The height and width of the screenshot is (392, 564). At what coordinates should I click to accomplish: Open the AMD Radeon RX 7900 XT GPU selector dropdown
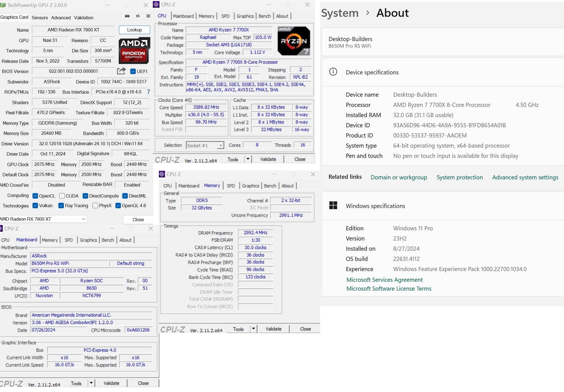[x=43, y=219]
